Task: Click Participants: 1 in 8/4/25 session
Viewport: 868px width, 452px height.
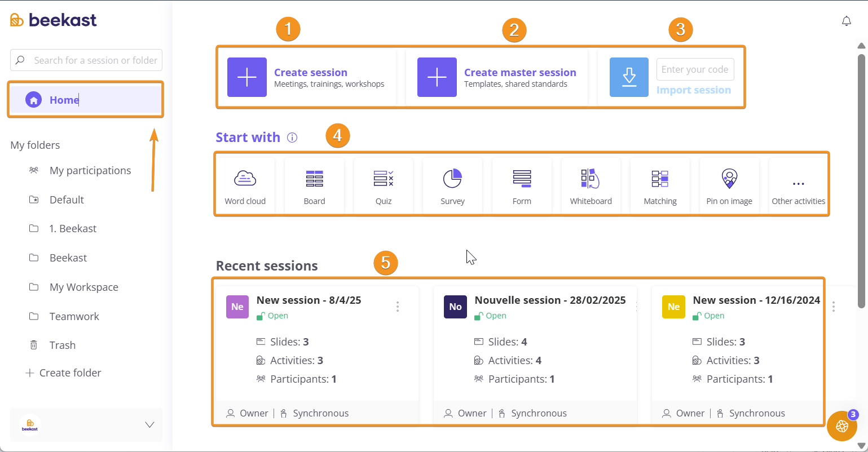Action: point(296,379)
